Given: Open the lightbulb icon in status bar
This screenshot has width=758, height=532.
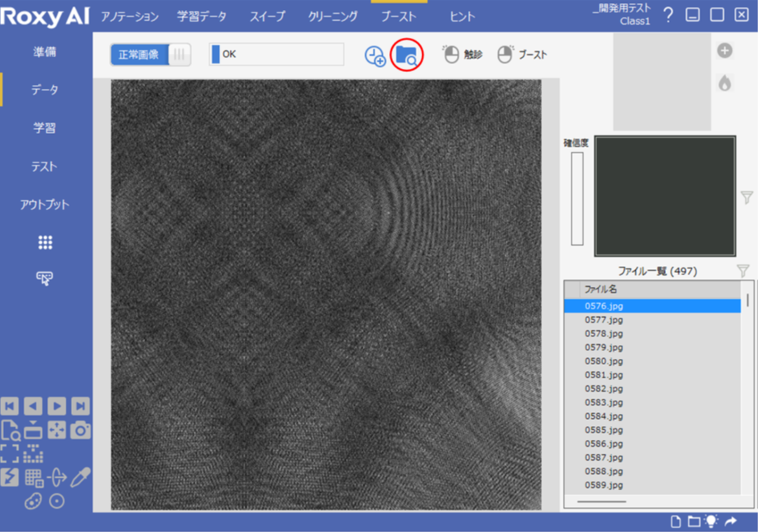Looking at the screenshot, I should [x=711, y=522].
